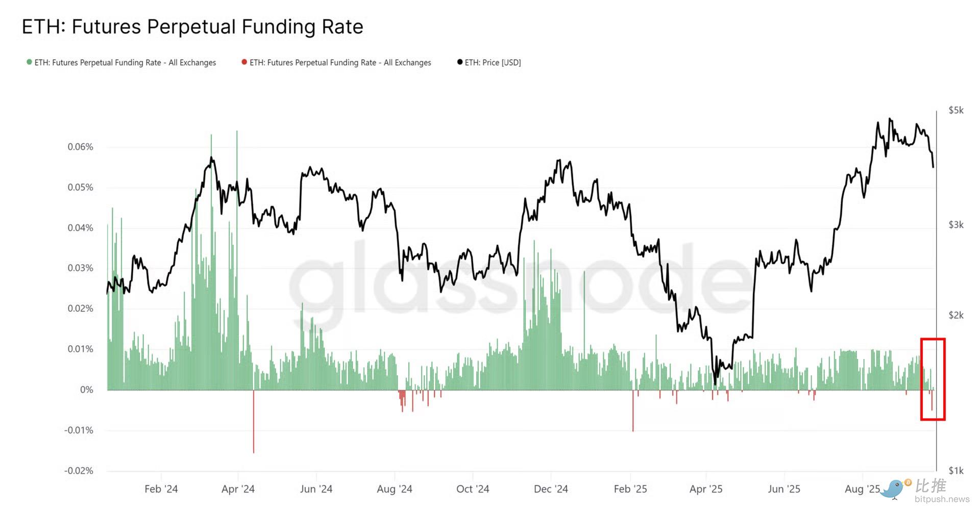Screen dimensions: 980x513
Task: Click the 0.06% y-axis label
Action: coord(81,147)
